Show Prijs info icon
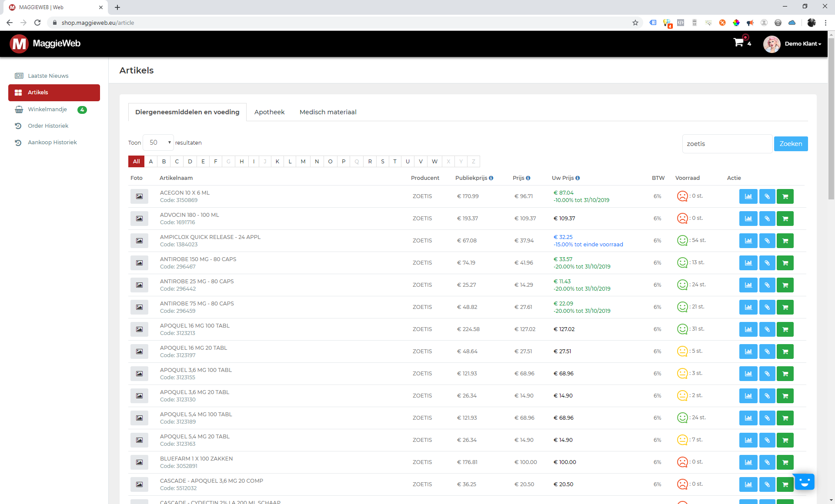The width and height of the screenshot is (835, 504). click(x=528, y=178)
